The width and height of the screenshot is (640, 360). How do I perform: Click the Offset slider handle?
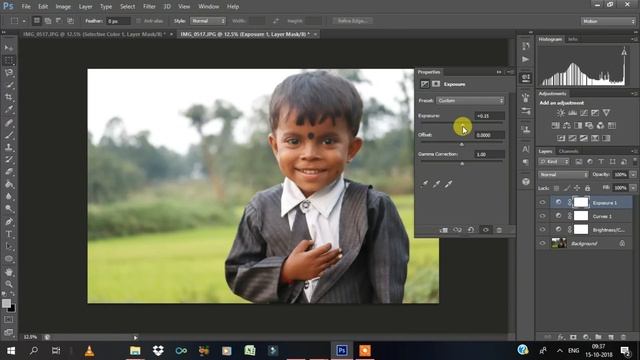click(x=462, y=144)
